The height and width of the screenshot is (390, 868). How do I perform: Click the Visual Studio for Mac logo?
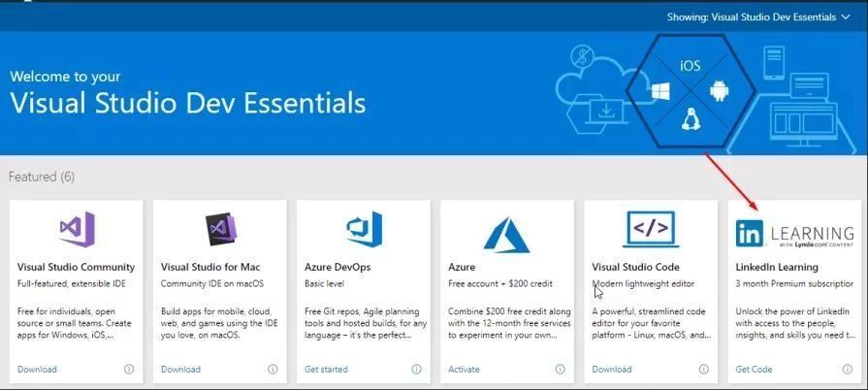pos(220,229)
